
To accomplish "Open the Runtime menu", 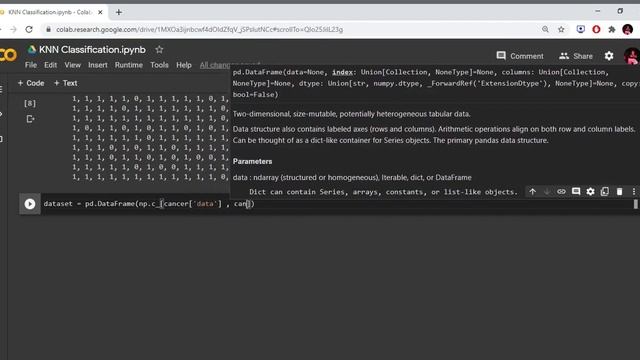I will pyautogui.click(x=129, y=65).
